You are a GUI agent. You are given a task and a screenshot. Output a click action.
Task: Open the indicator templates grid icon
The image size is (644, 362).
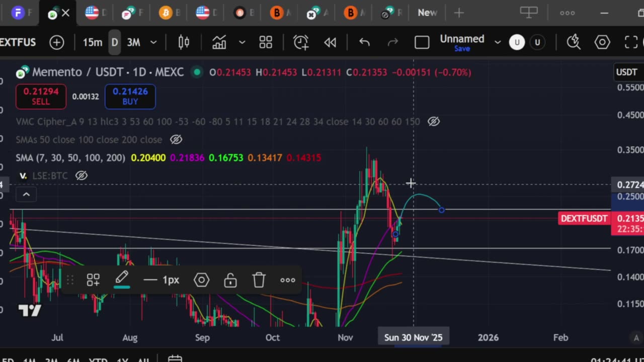[x=266, y=43]
